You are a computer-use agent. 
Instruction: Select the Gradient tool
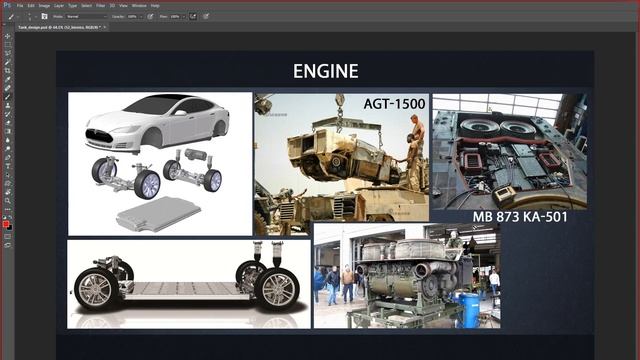[7, 131]
